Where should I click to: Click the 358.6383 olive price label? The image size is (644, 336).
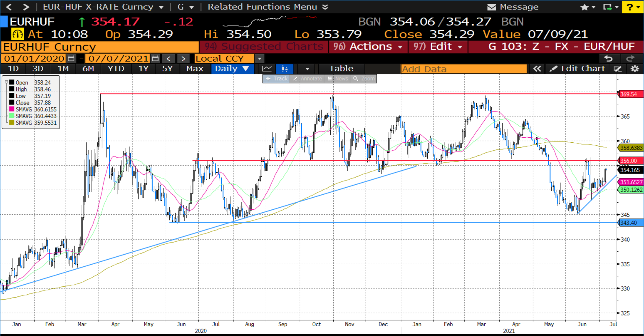pyautogui.click(x=630, y=148)
